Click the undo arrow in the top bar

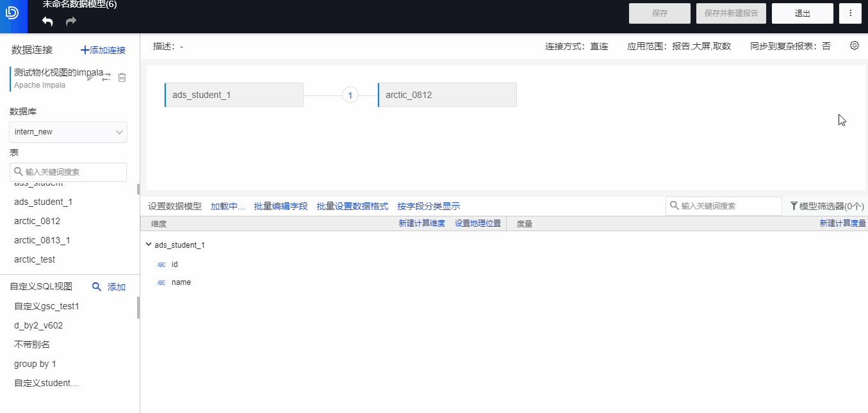(46, 21)
